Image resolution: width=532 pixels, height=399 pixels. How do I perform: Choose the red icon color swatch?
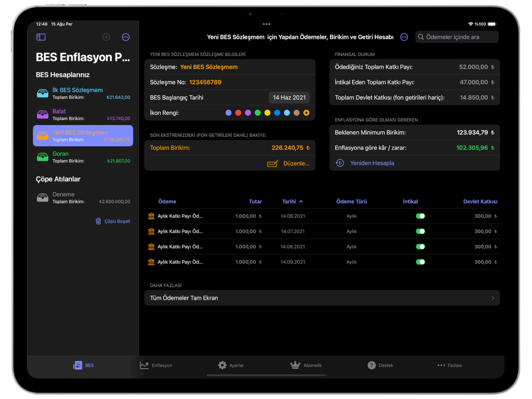238,113
